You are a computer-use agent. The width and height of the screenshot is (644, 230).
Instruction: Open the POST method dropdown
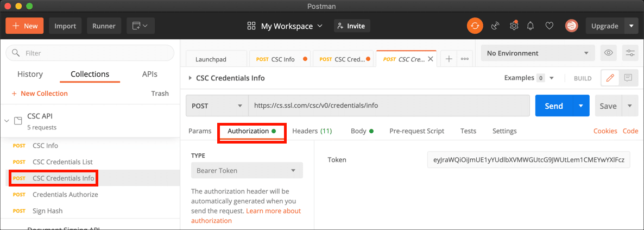click(217, 106)
